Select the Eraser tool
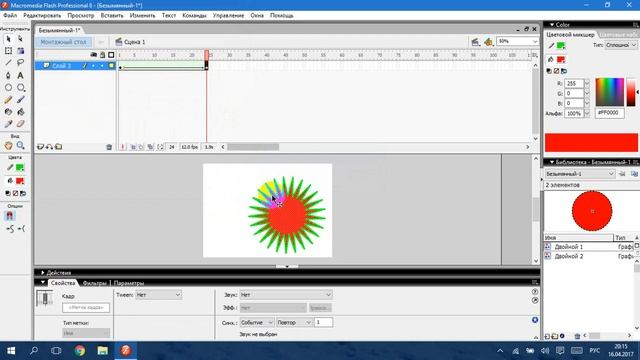This screenshot has height=360, width=640. (20, 124)
